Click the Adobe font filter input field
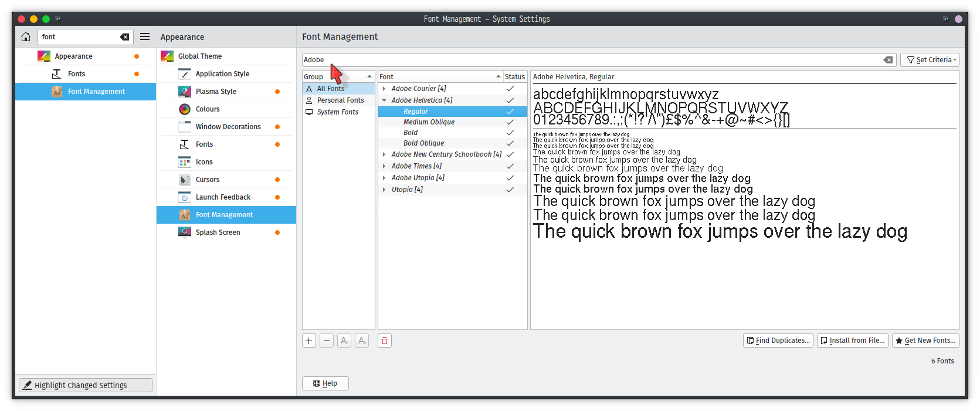The height and width of the screenshot is (411, 980). [586, 60]
